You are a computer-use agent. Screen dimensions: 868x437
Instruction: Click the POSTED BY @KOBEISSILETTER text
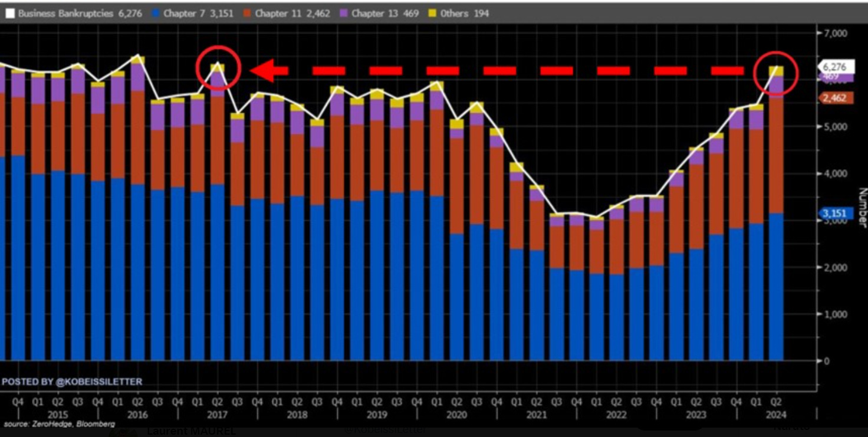pyautogui.click(x=72, y=382)
